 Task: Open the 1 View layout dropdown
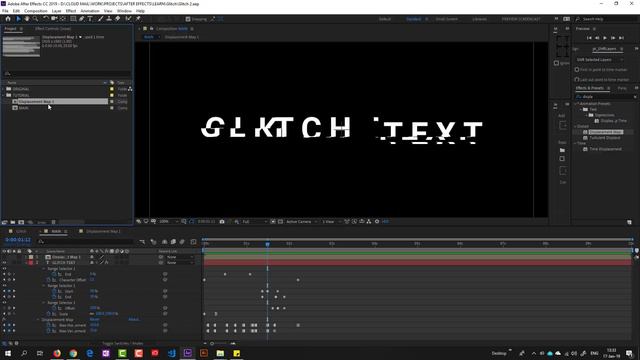click(x=331, y=222)
